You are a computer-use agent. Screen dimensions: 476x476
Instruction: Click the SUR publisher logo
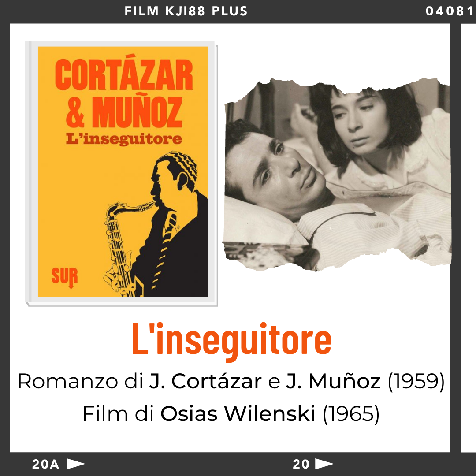click(64, 278)
